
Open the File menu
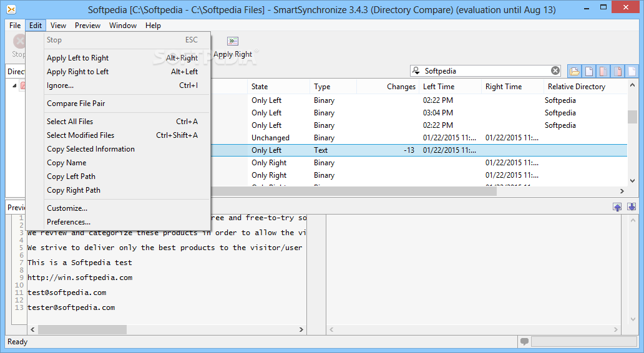click(15, 26)
